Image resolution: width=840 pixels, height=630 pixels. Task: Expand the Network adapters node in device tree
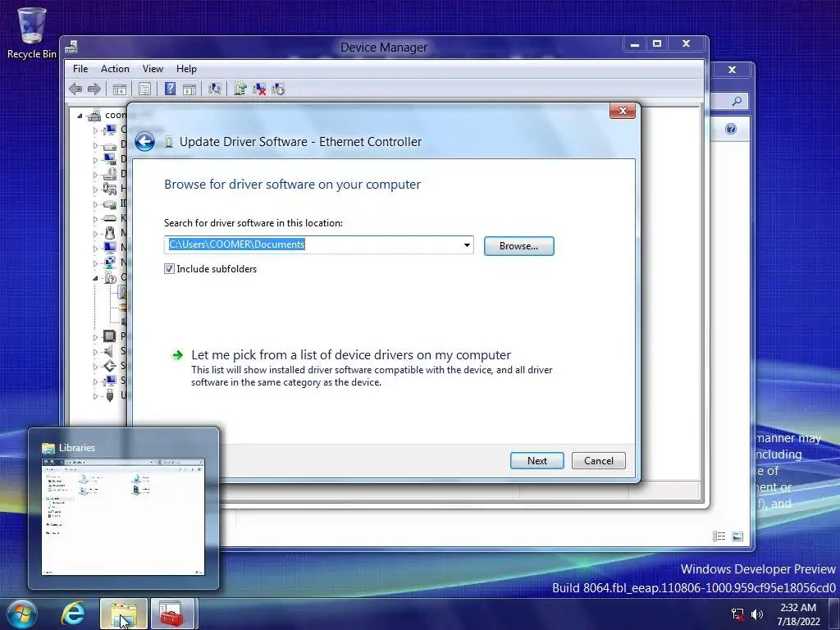coord(95,263)
